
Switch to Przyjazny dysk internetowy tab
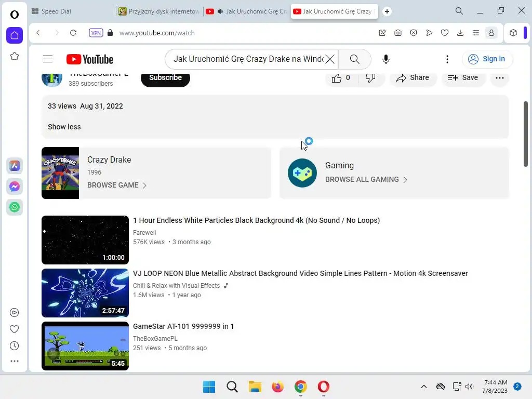pos(159,11)
